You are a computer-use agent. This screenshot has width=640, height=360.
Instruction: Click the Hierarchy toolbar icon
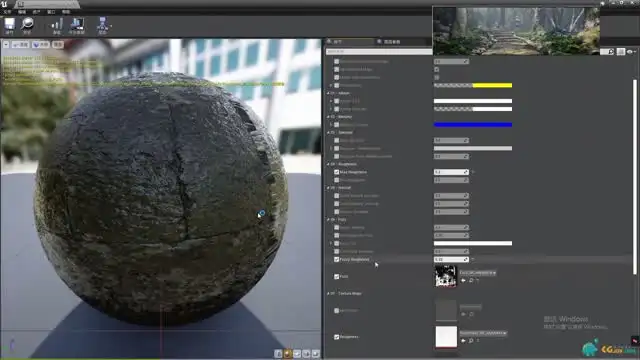tap(102, 24)
